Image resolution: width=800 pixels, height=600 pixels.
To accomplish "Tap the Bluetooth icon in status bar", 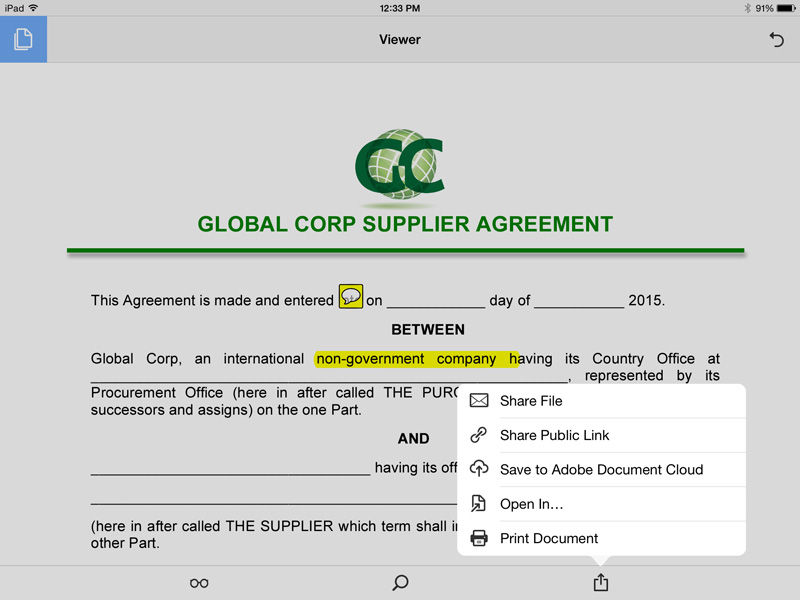I will (747, 8).
